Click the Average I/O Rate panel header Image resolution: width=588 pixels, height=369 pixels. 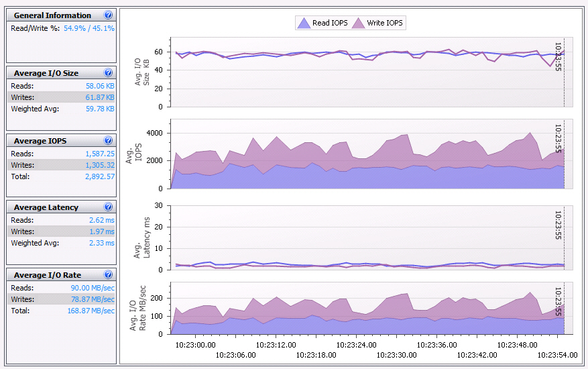[x=61, y=275]
